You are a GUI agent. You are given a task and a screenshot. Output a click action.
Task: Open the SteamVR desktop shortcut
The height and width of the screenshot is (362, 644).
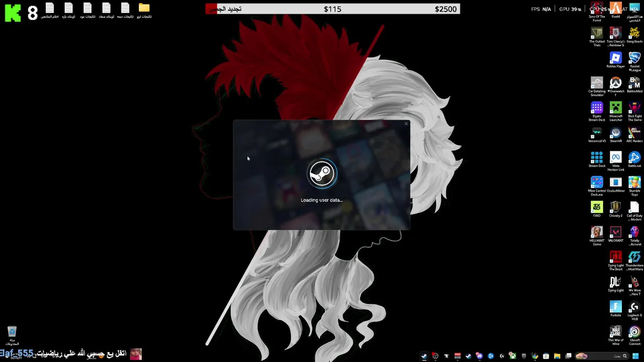click(x=615, y=135)
